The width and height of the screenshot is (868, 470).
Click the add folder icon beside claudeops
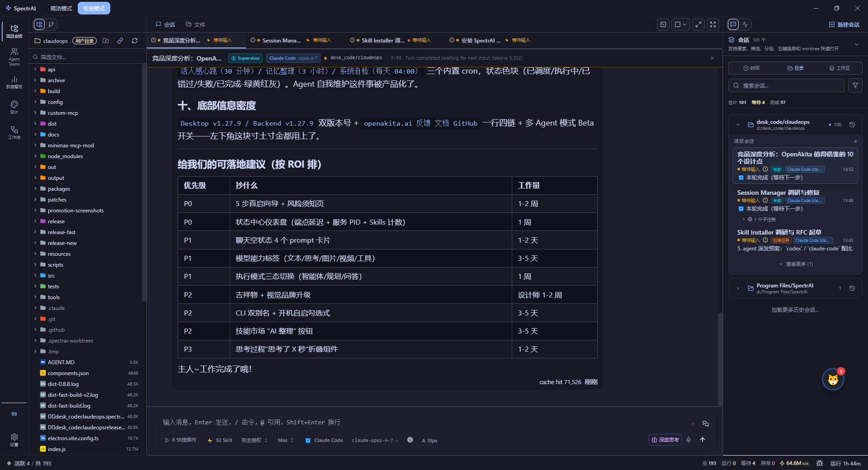coord(106,41)
